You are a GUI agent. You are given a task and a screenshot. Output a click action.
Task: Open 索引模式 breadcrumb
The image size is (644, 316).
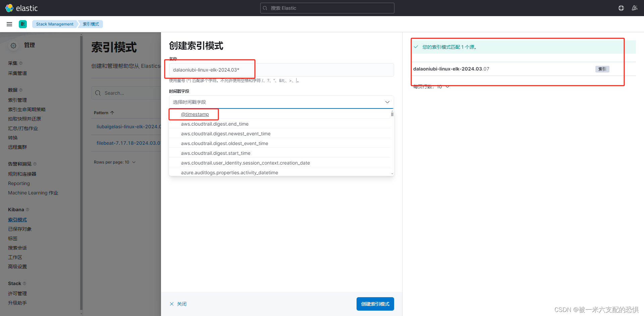[91, 24]
